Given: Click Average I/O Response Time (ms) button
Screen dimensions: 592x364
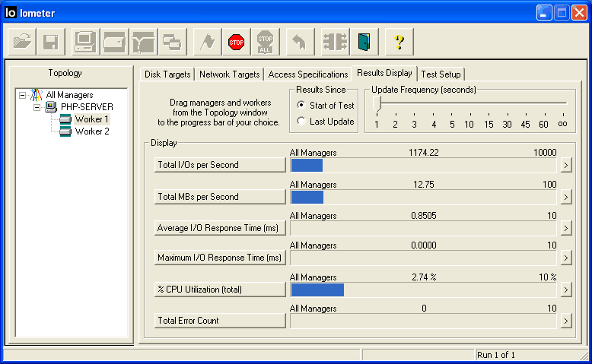Looking at the screenshot, I should click(220, 228).
